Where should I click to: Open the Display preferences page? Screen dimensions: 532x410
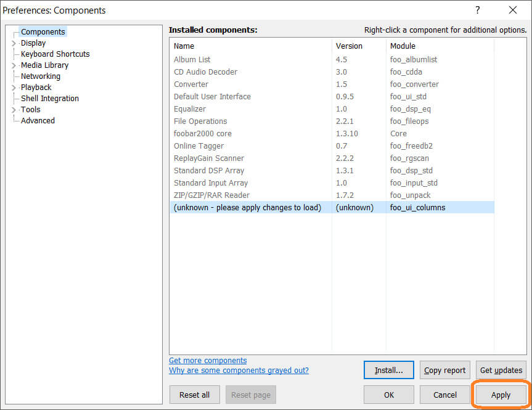(x=33, y=43)
